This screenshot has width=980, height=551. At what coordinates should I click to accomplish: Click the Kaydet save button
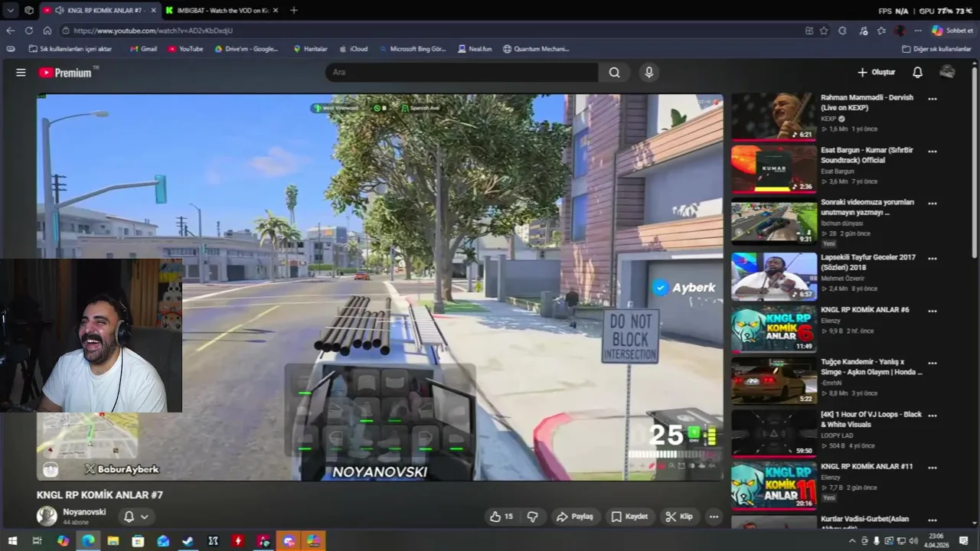[629, 517]
